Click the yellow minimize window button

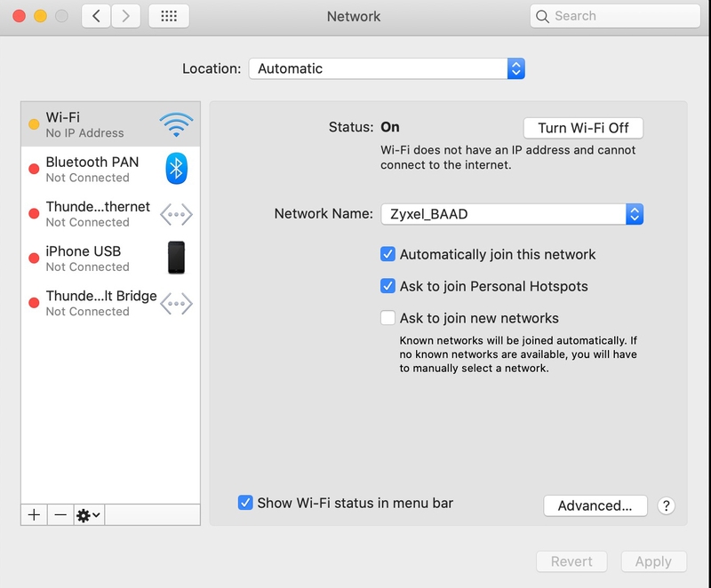coord(40,16)
